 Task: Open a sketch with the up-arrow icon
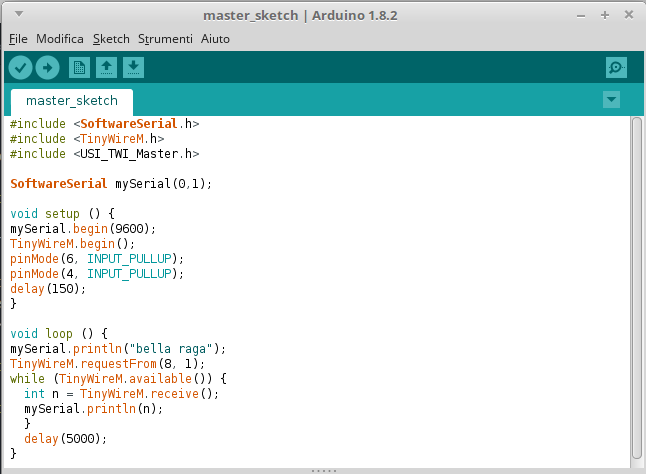point(106,68)
